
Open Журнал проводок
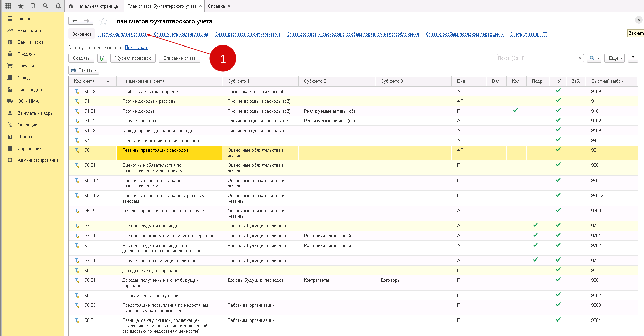coord(133,58)
